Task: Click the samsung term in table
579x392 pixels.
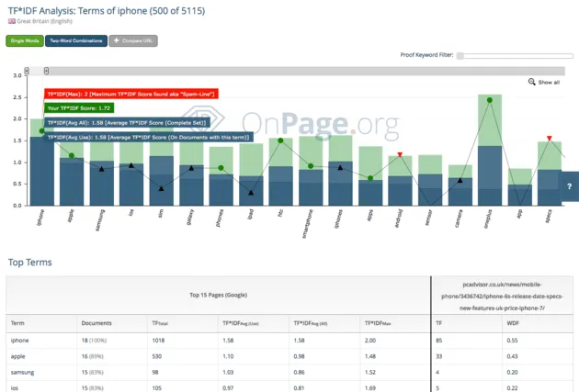Action: 22,373
